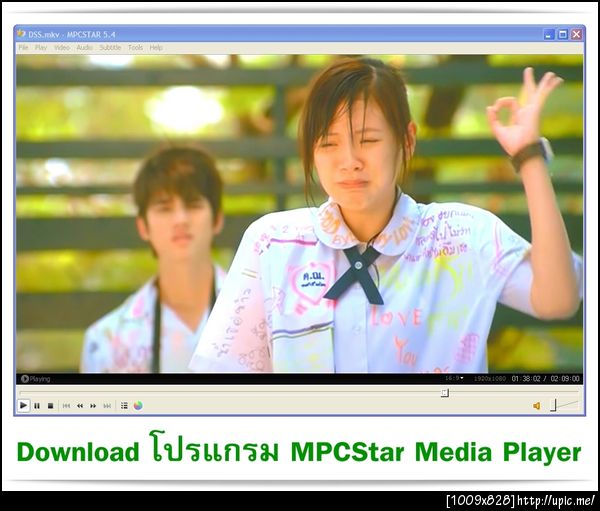The image size is (600, 511).
Task: Open the Play menu
Action: point(41,47)
